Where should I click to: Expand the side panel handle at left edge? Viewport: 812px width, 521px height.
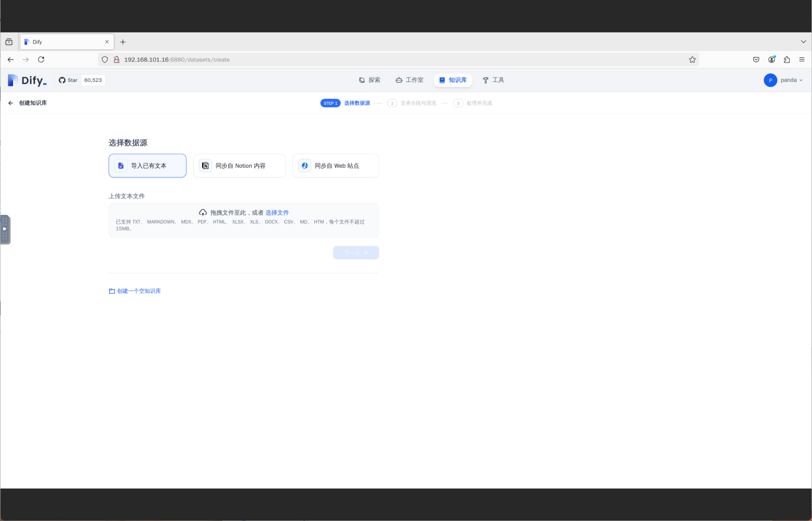click(5, 230)
